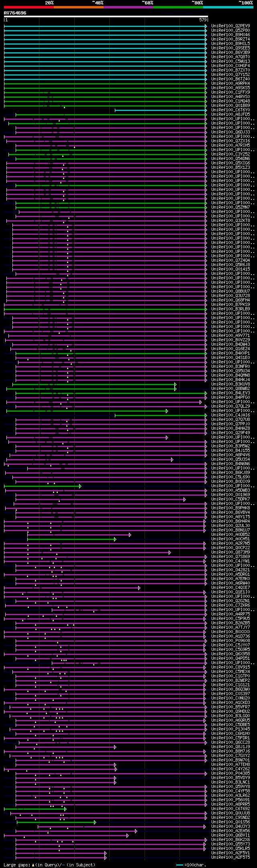
Task: Open hit UniRef100_A7Q8T0
Action: pyautogui.click(x=230, y=57)
